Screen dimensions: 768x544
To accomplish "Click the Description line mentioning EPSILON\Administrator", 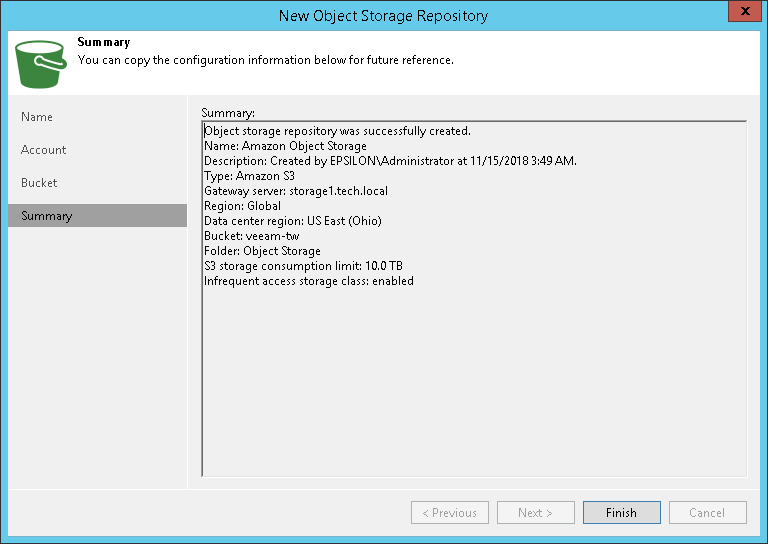I will click(390, 161).
